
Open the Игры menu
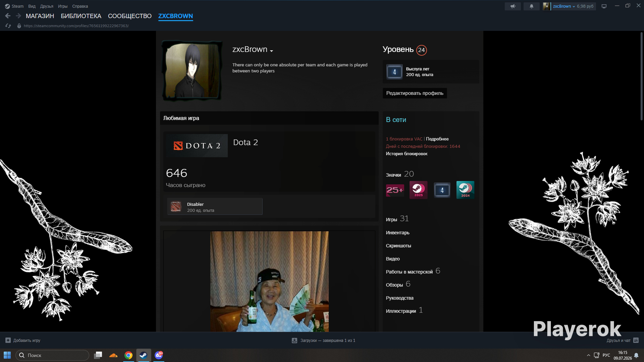63,6
